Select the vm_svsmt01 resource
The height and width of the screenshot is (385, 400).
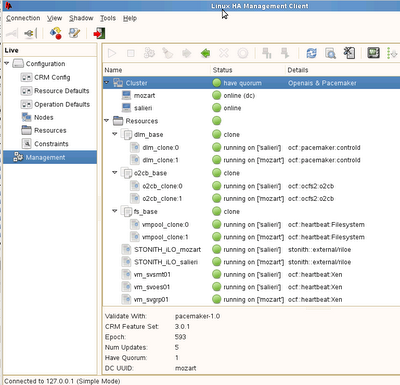251,274
